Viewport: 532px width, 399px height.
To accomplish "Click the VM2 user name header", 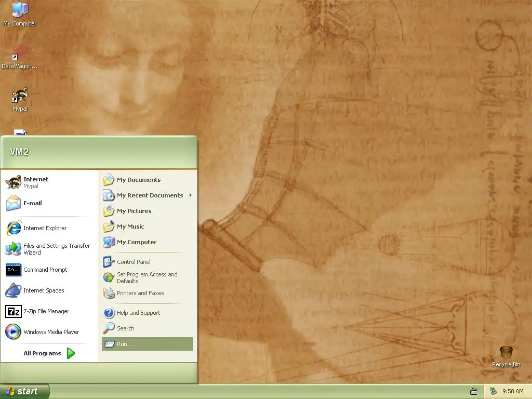I will click(x=19, y=152).
